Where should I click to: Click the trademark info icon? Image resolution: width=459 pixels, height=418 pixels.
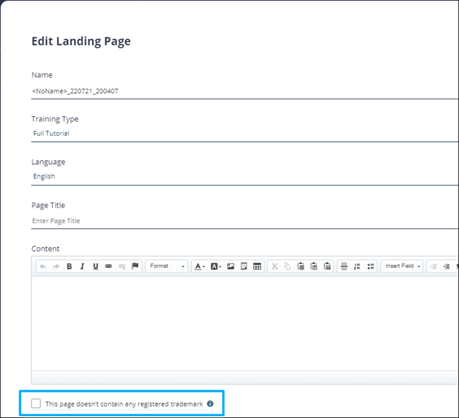tap(210, 403)
